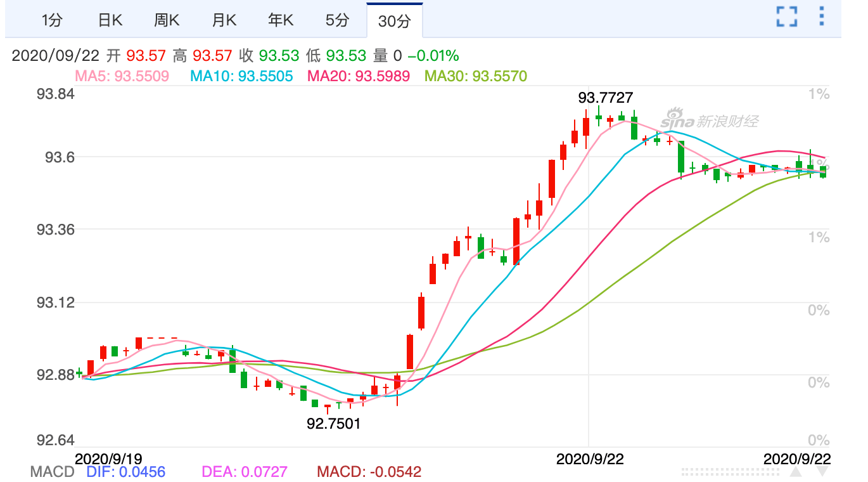The width and height of the screenshot is (868, 482).
Task: Switch to the 周K chart tab
Action: pos(167,20)
